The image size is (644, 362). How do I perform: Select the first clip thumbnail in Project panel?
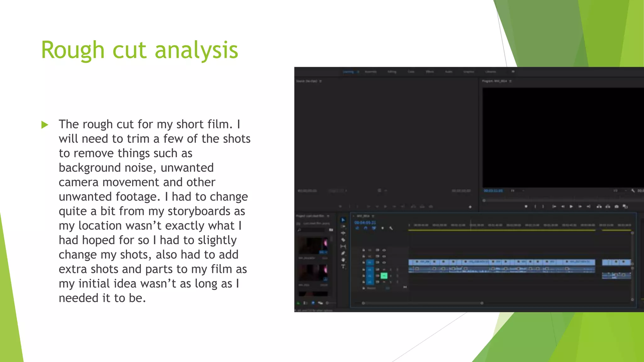coord(313,246)
